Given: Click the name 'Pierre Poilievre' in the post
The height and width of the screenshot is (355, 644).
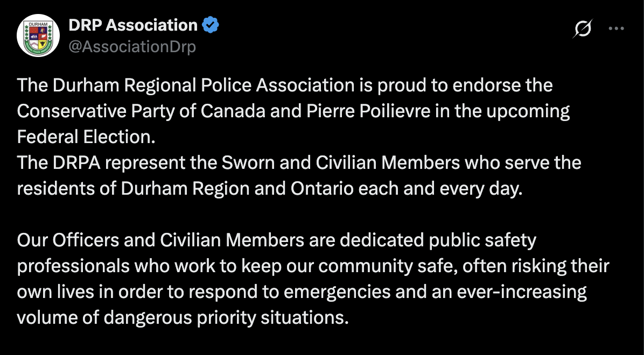Looking at the screenshot, I should 369,111.
